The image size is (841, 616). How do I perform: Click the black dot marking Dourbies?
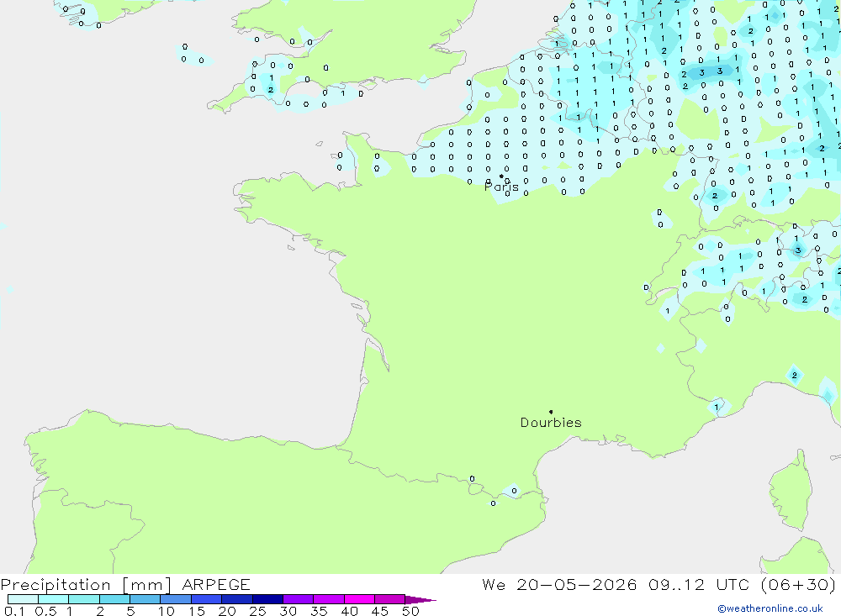point(551,412)
